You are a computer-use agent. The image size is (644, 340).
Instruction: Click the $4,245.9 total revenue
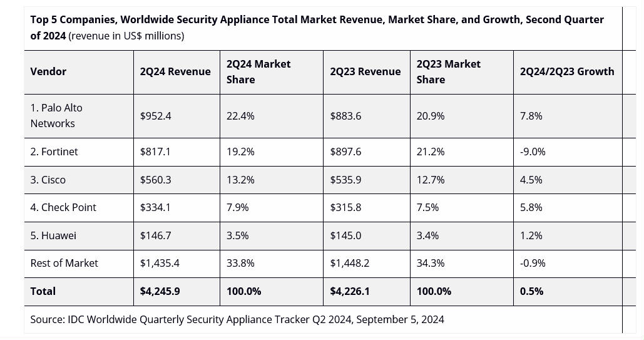click(160, 291)
